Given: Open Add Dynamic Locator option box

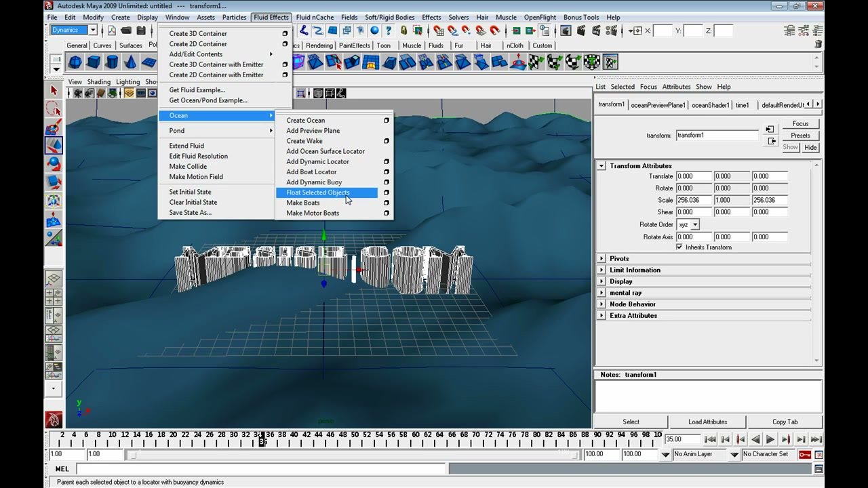Looking at the screenshot, I should pos(387,161).
